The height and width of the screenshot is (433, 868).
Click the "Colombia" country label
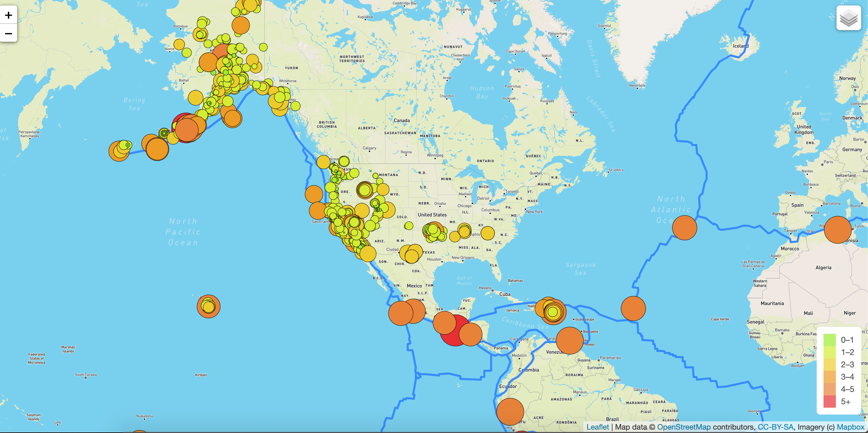529,370
